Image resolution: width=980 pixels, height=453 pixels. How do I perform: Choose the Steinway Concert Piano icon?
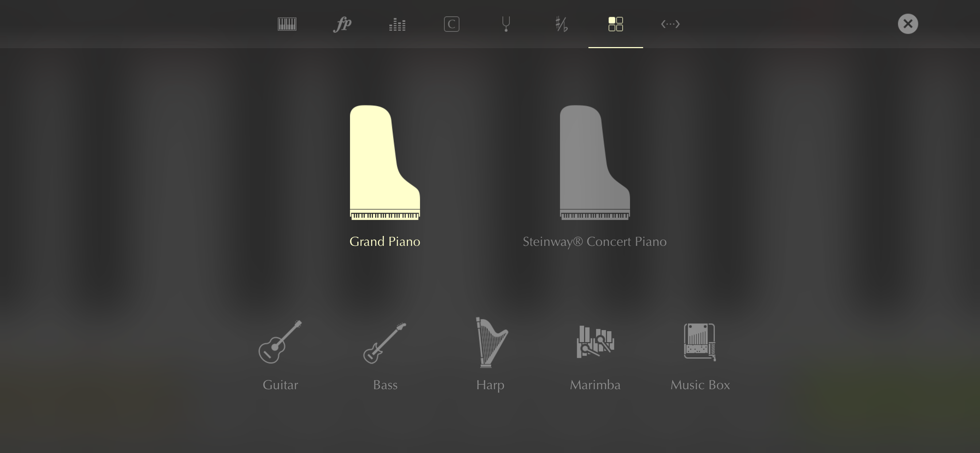coord(595,163)
